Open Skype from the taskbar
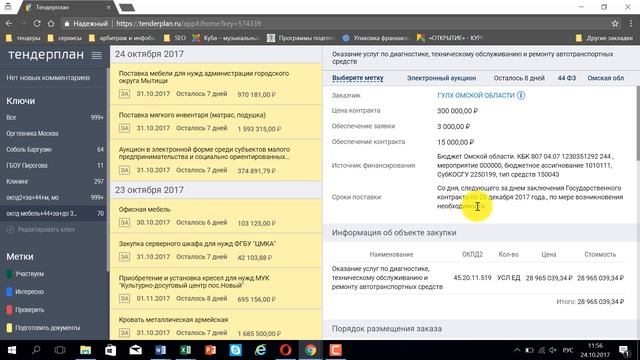The width and height of the screenshot is (640, 360). pyautogui.click(x=236, y=350)
